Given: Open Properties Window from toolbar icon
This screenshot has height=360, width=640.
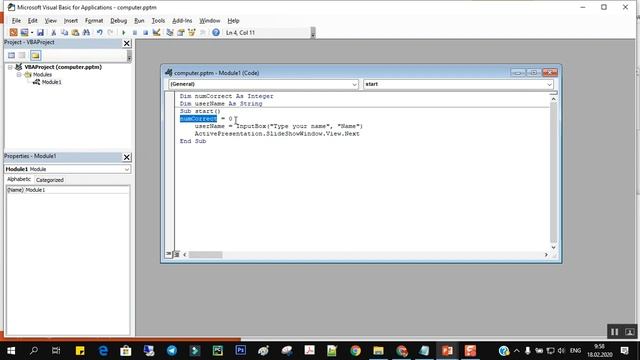Looking at the screenshot, I should point(180,32).
